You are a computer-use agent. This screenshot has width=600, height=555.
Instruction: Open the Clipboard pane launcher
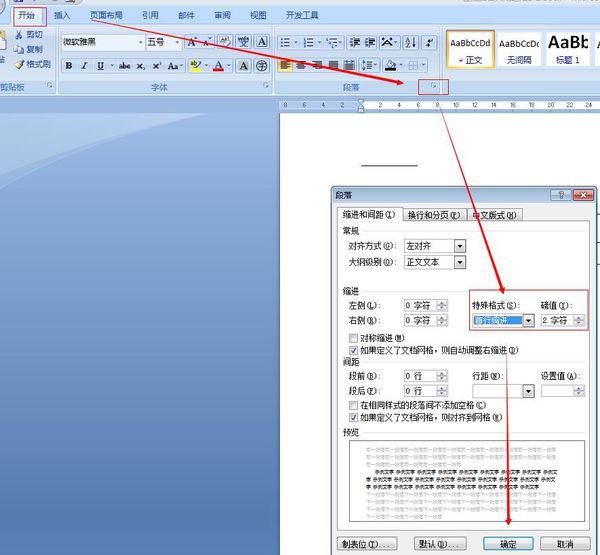[x=50, y=86]
